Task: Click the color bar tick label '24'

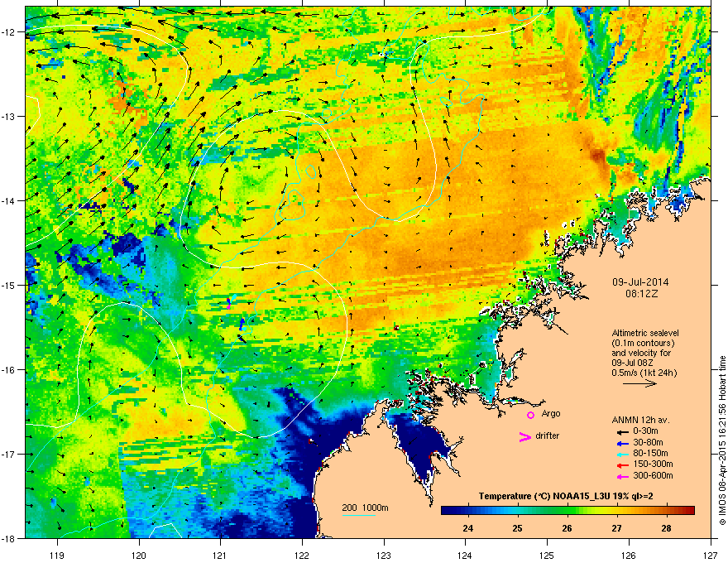Action: [468, 528]
